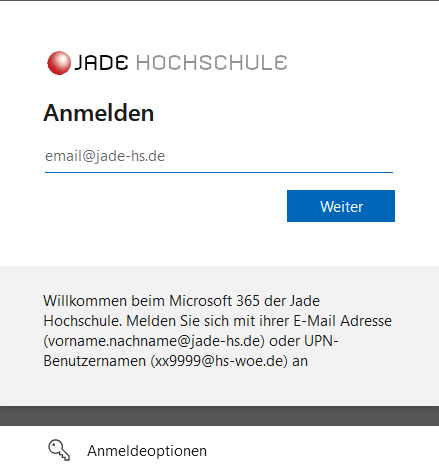Click the blue Weiter button
439x472 pixels.
tap(341, 206)
